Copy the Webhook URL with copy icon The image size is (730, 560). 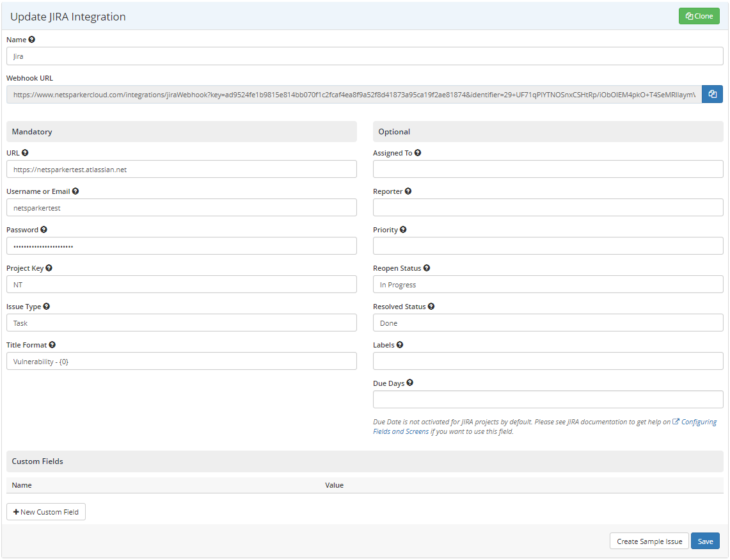(x=712, y=94)
